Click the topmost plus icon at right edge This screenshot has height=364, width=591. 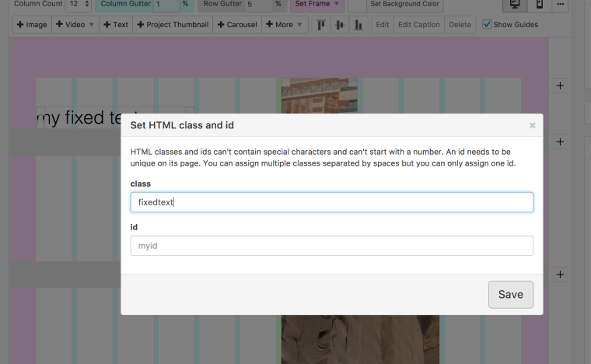click(x=560, y=85)
